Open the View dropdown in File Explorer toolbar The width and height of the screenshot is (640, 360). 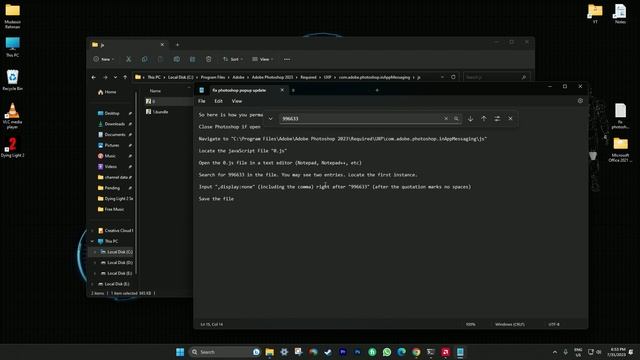pos(263,59)
